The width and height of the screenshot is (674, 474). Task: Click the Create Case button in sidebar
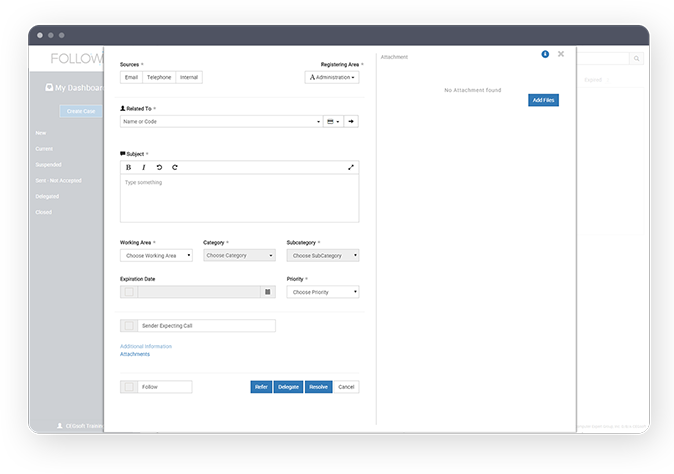click(81, 111)
